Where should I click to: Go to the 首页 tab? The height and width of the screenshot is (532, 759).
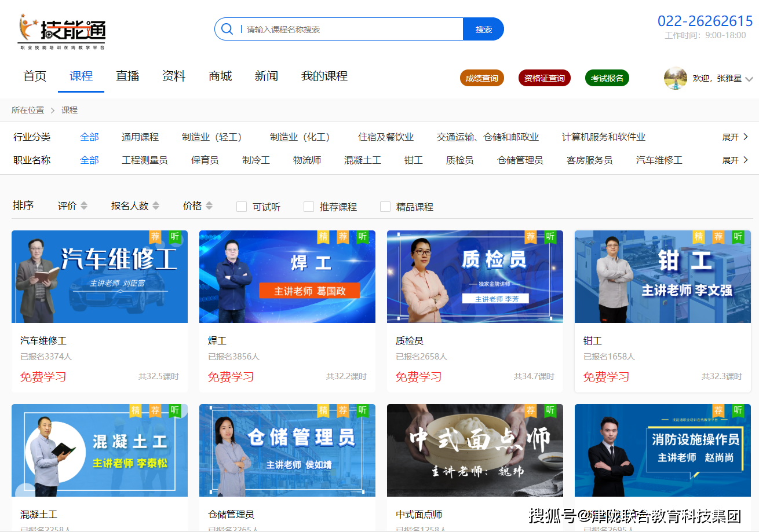pos(35,76)
